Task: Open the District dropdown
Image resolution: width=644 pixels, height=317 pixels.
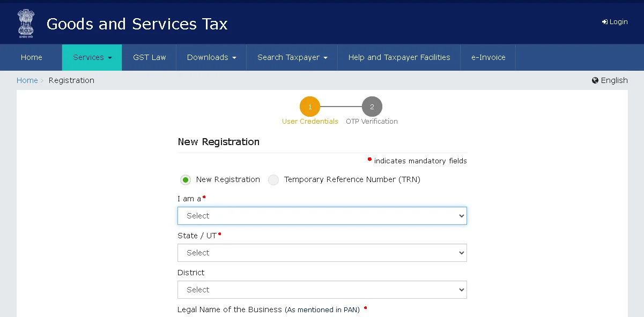Action: (x=322, y=290)
